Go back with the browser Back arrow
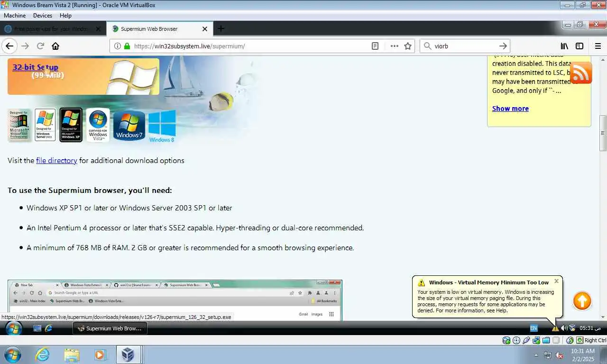607x364 pixels. coord(9,46)
